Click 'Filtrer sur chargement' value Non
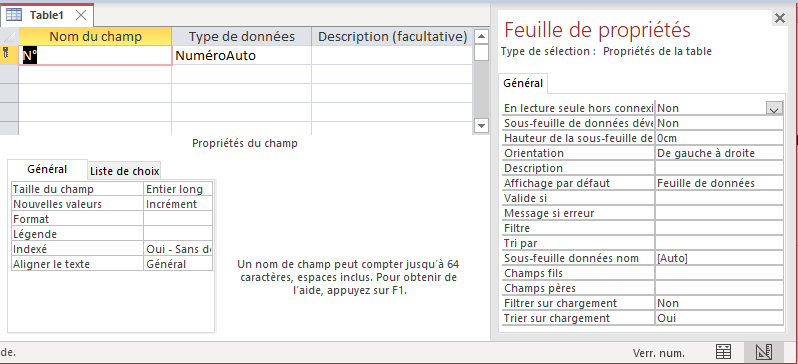 pos(719,303)
